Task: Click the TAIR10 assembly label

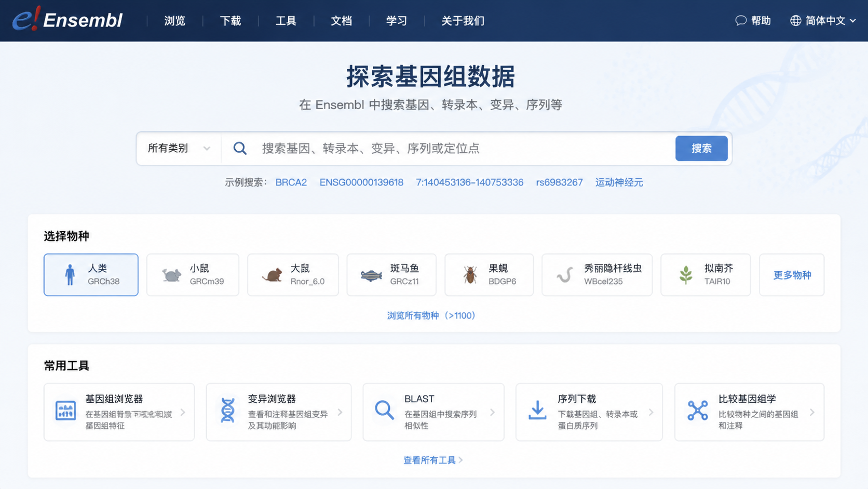Action: (x=717, y=281)
